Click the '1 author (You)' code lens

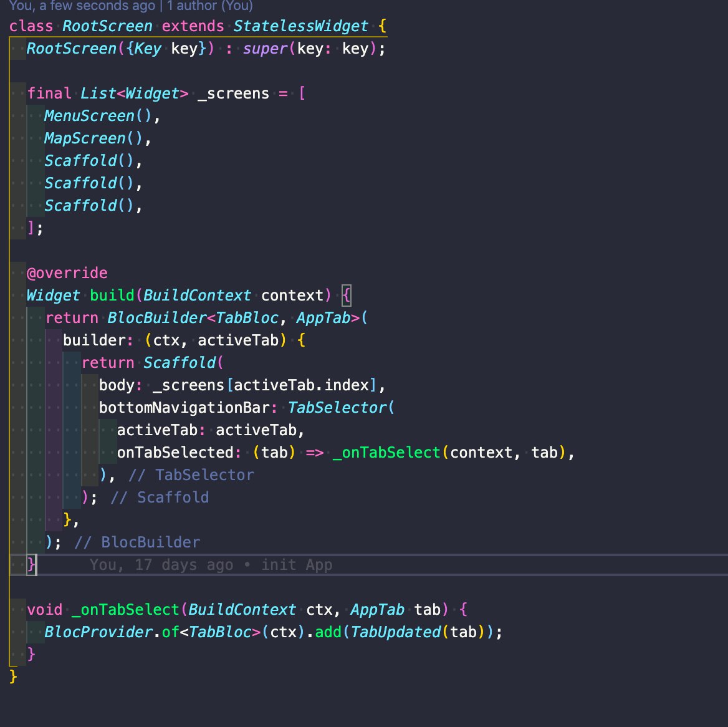tap(210, 6)
